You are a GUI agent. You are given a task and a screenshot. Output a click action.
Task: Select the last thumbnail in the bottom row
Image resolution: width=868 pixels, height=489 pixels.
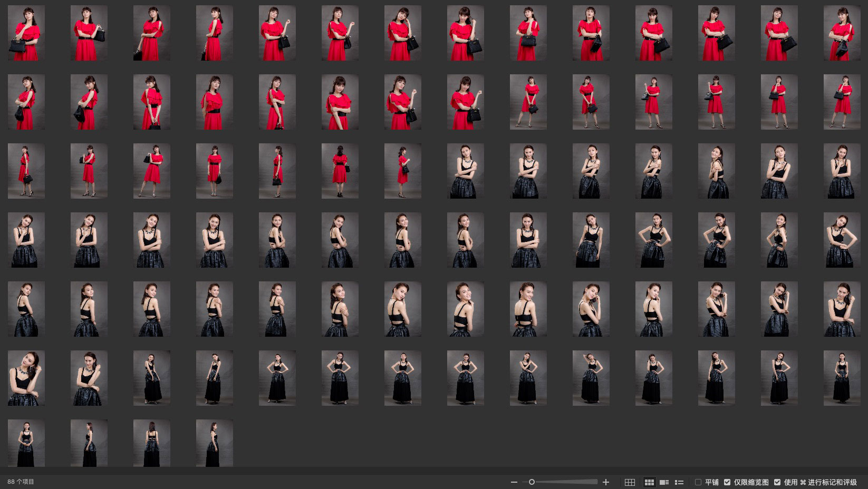(x=215, y=443)
